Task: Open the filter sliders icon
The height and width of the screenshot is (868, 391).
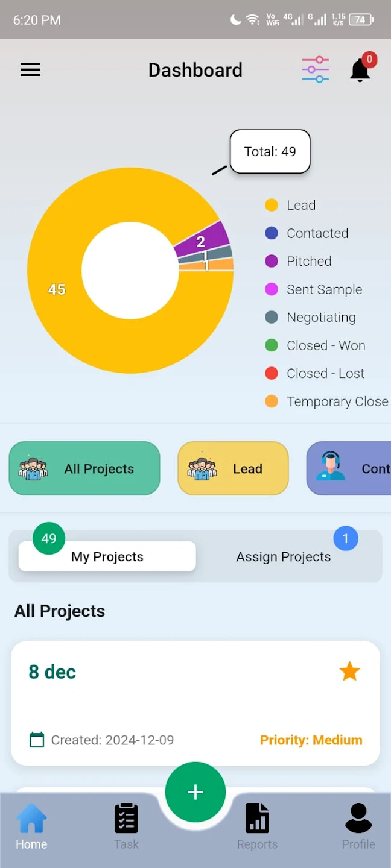Action: pyautogui.click(x=315, y=70)
